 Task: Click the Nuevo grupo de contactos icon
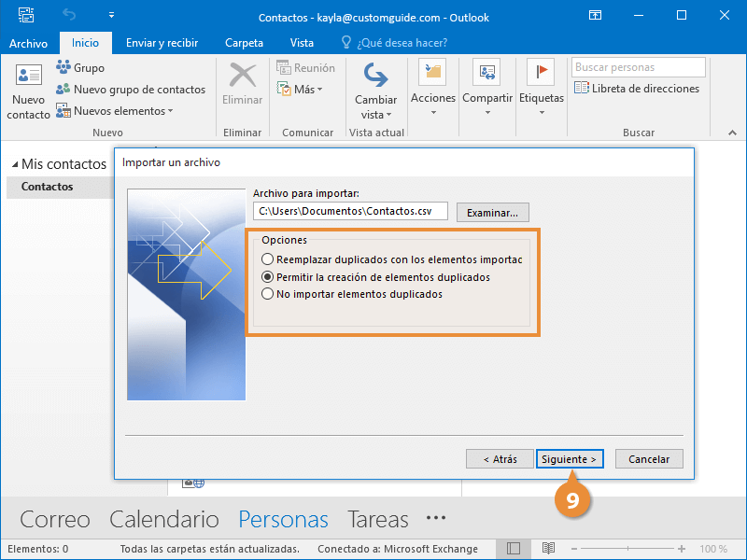tap(63, 90)
